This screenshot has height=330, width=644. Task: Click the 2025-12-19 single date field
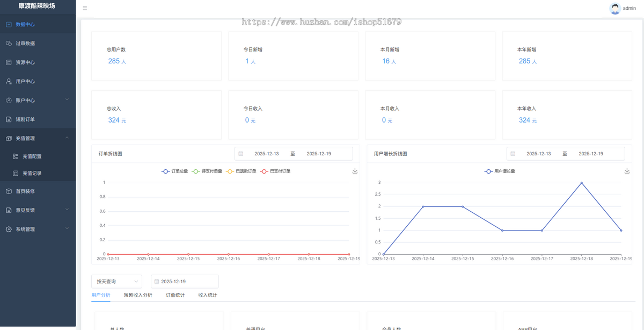pos(185,282)
